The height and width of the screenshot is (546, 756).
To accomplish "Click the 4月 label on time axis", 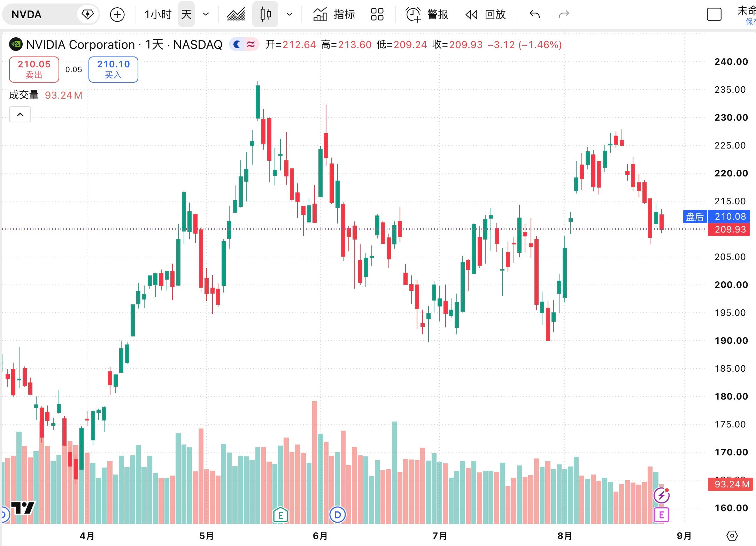I will 87,536.
